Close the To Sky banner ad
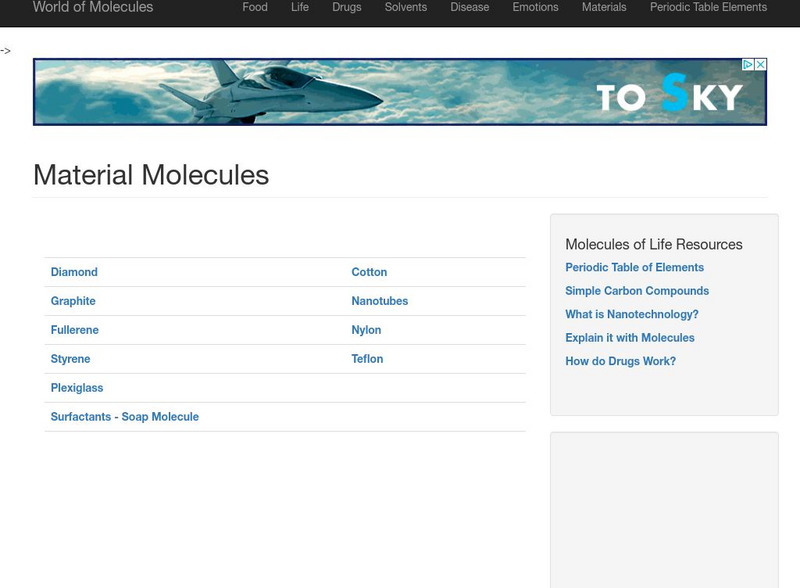The height and width of the screenshot is (588, 800). (x=760, y=65)
